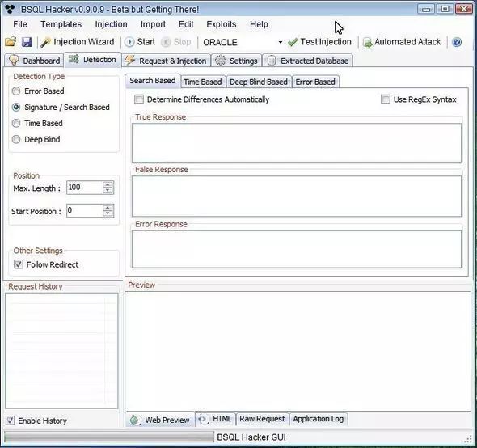Switch to Request & Injection tab
The width and height of the screenshot is (477, 448).
(x=166, y=61)
